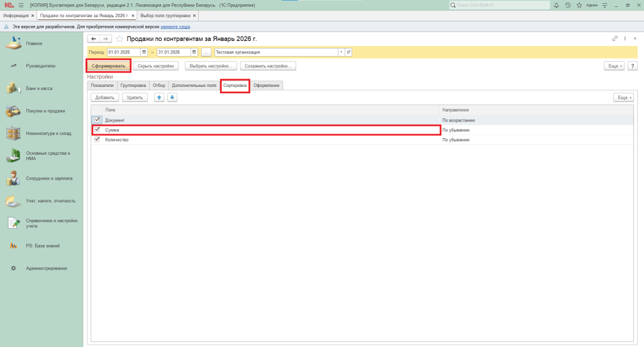Follow the нажмите сюда link
The width and height of the screenshot is (644, 347).
pyautogui.click(x=175, y=27)
